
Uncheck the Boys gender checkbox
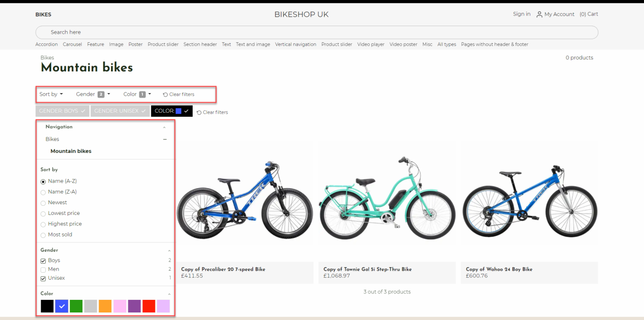coord(43,261)
